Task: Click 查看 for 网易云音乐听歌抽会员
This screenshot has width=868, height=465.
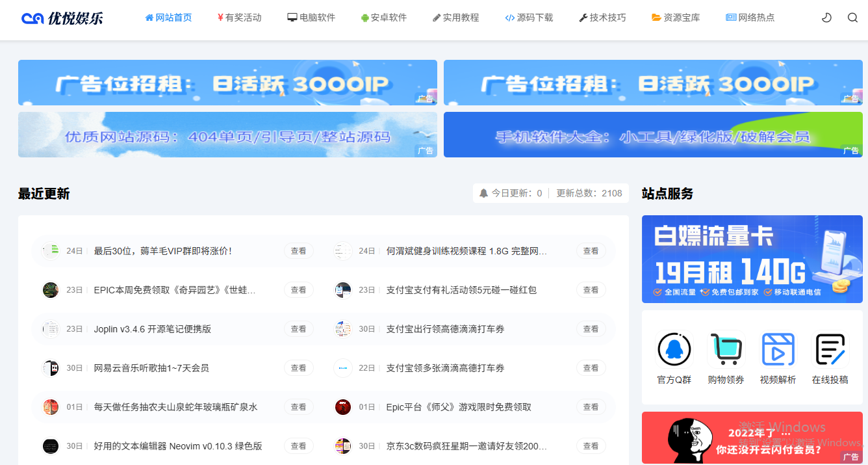Action: point(298,367)
